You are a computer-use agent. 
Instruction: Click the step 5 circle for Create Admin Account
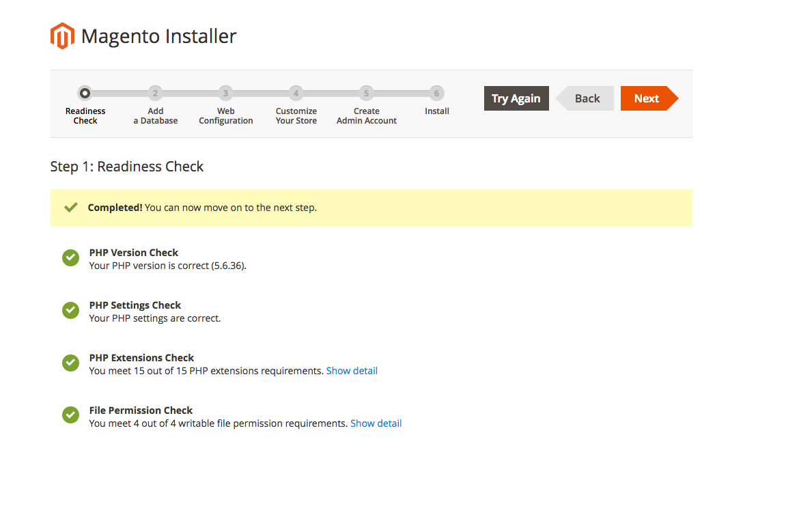pyautogui.click(x=366, y=93)
